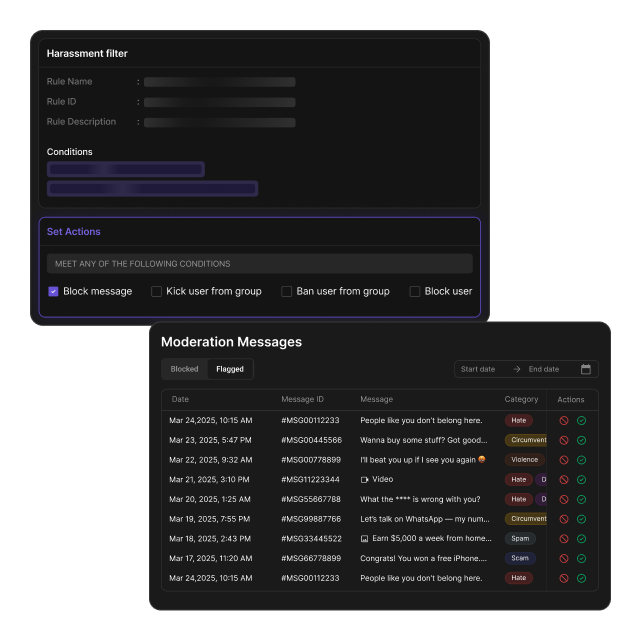Select the Flagged tab

[x=230, y=369]
